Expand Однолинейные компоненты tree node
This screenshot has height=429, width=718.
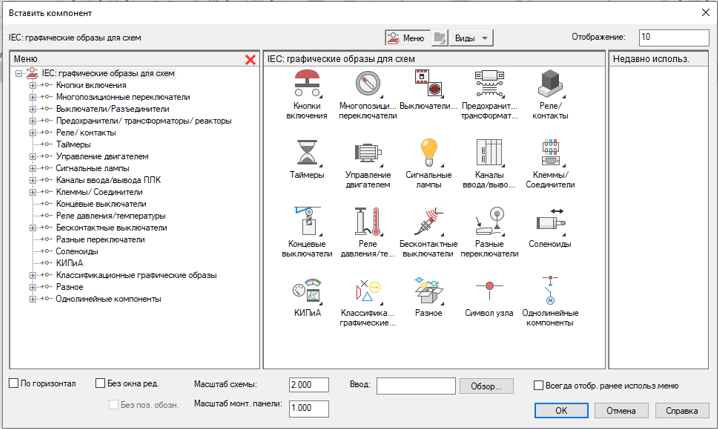click(33, 299)
